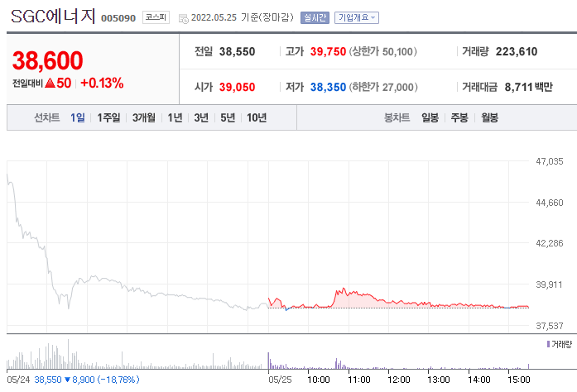
Task: Select the 코스피 market badge
Action: tap(156, 17)
